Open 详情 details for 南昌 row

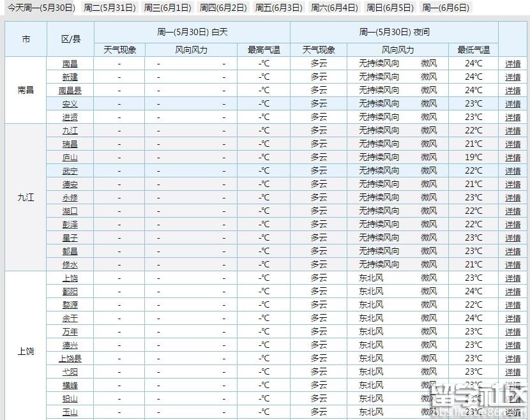[513, 64]
